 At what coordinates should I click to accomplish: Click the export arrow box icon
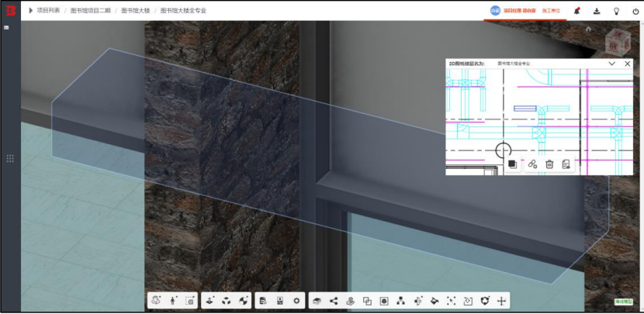(468, 301)
